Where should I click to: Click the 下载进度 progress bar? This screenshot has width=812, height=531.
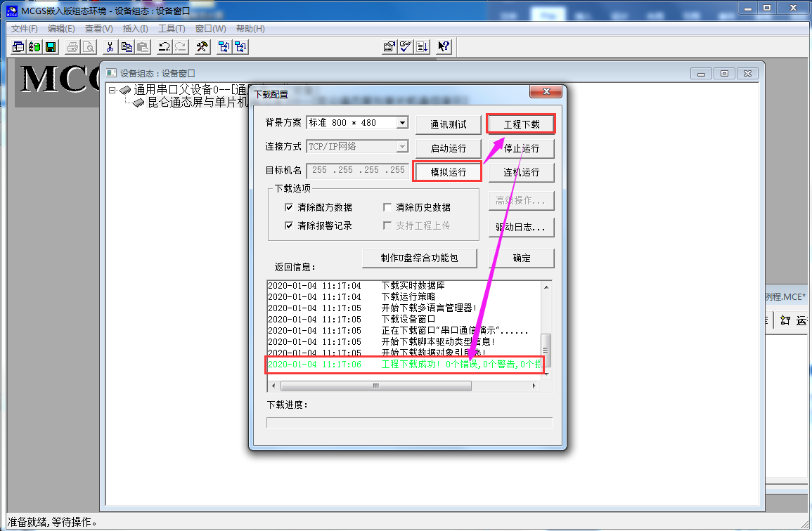click(x=410, y=423)
